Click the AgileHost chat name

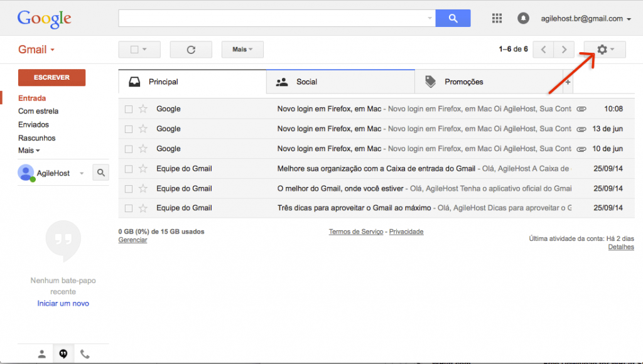pyautogui.click(x=53, y=173)
